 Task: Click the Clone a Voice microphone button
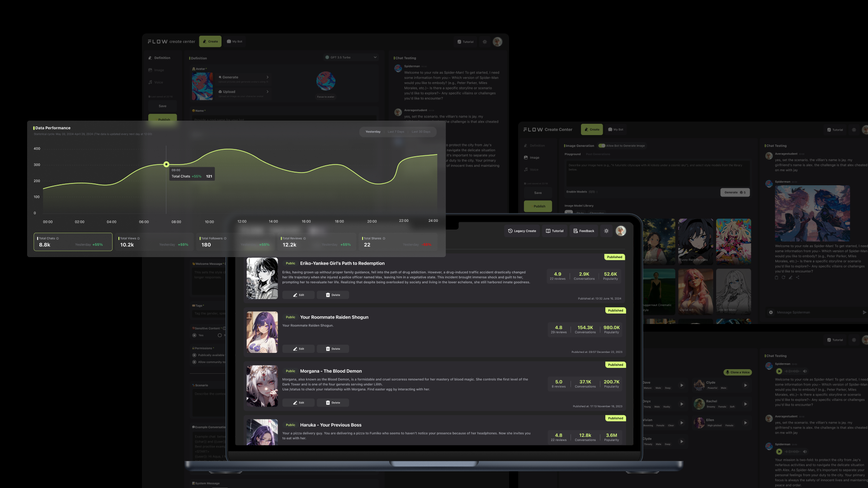tap(737, 372)
